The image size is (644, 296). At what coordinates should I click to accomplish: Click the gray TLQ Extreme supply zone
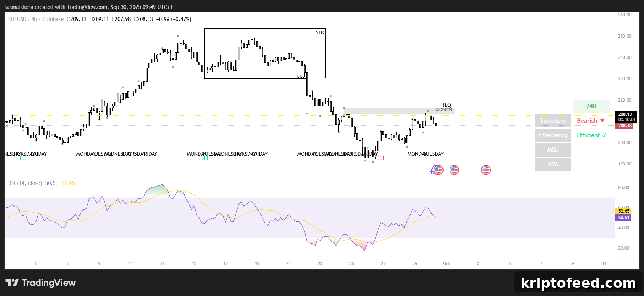pos(399,111)
